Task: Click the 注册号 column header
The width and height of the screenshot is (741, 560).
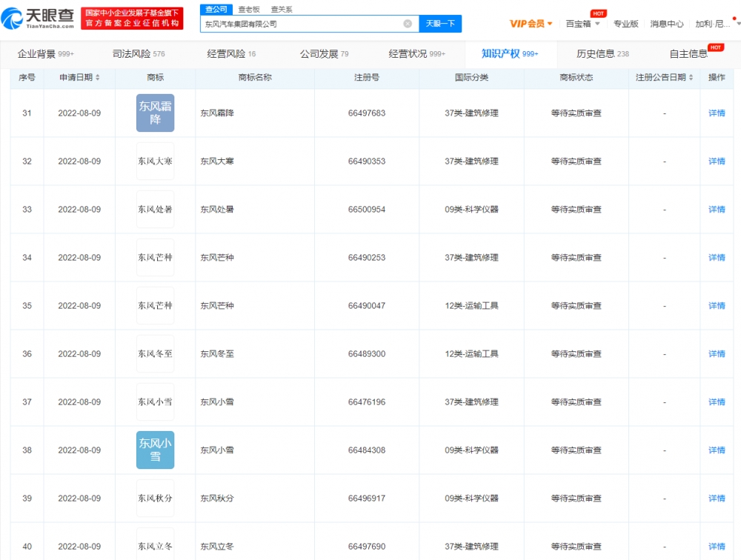Action: tap(367, 78)
